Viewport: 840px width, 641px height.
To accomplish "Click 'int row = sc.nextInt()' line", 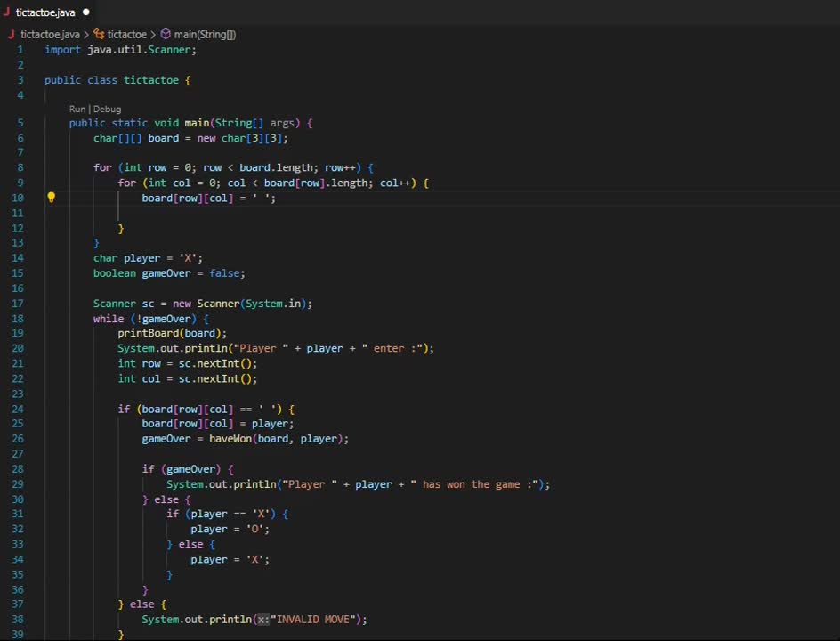I will [x=188, y=363].
